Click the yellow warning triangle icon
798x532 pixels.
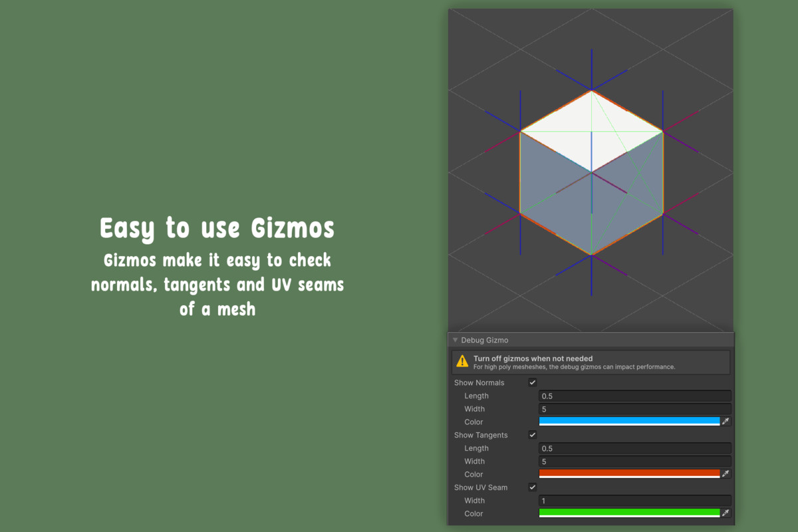(462, 362)
